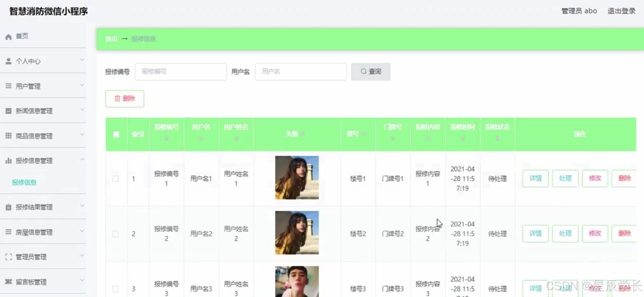This screenshot has width=644, height=297.
Task: Click the batch 删除 button above table
Action: coord(125,99)
